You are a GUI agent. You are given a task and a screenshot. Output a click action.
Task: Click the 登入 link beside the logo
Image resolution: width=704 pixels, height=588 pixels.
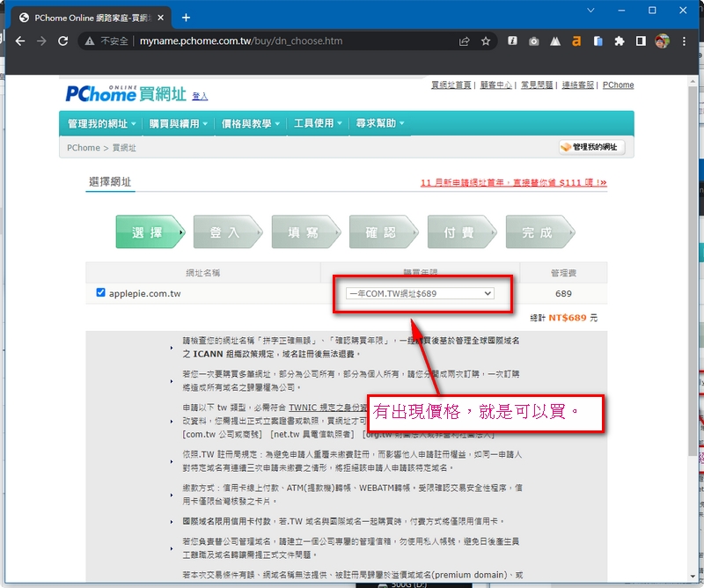point(200,96)
